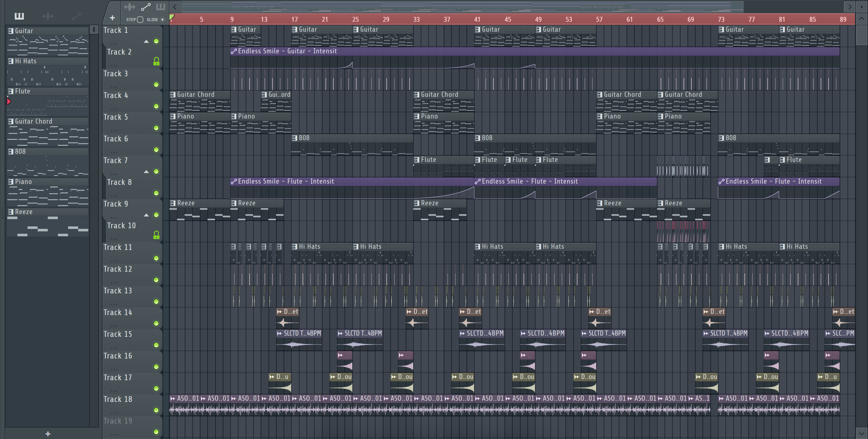
Task: Add a new pattern with picker plus button
Action: [x=48, y=434]
